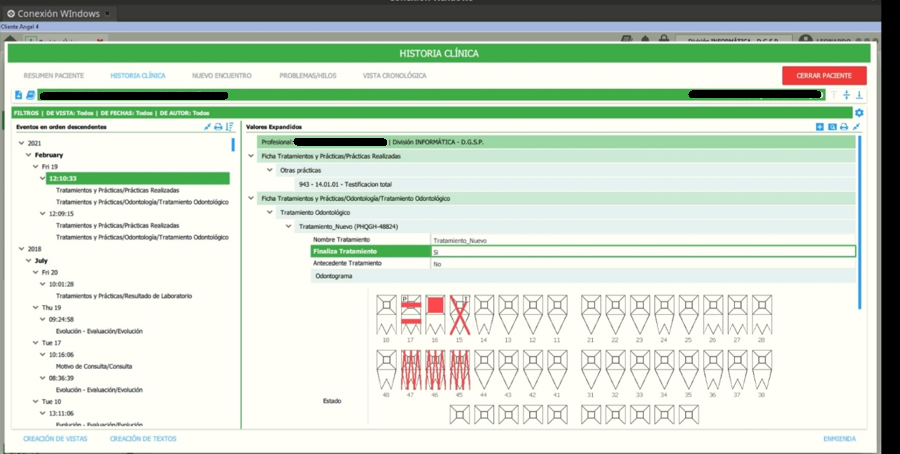Switch to the Resumen Paciente tab

coord(53,76)
